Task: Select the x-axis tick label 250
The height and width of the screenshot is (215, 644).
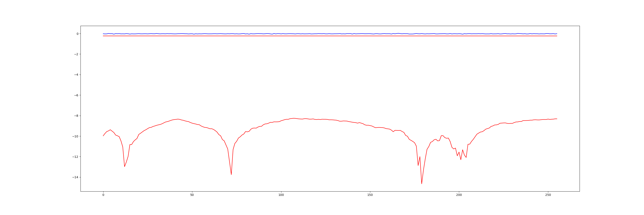Action: point(548,195)
